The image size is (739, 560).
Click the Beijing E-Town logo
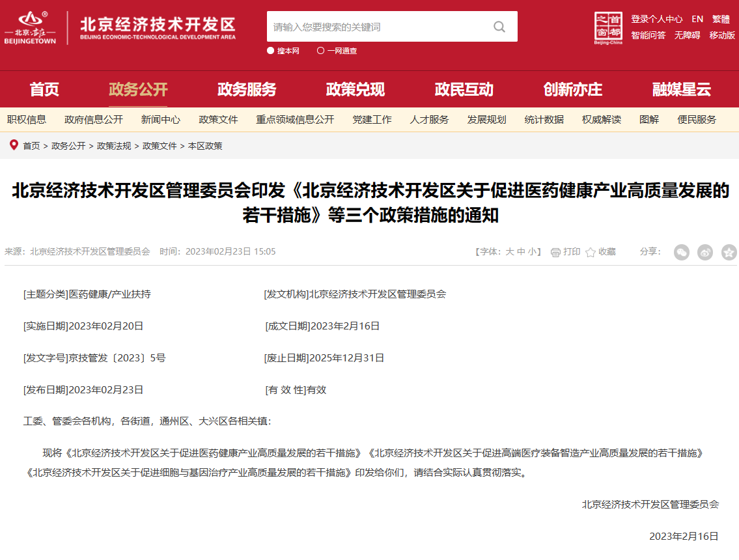point(30,28)
